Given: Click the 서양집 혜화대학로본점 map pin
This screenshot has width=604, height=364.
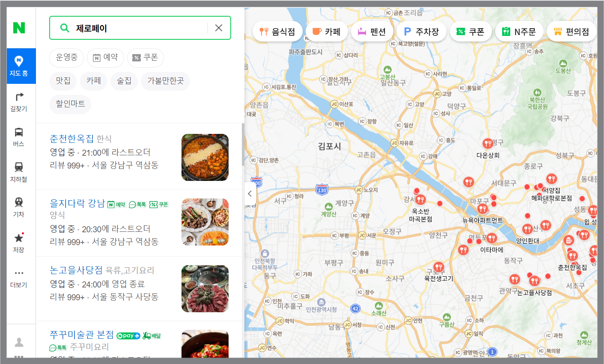Looking at the screenshot, I should [551, 179].
